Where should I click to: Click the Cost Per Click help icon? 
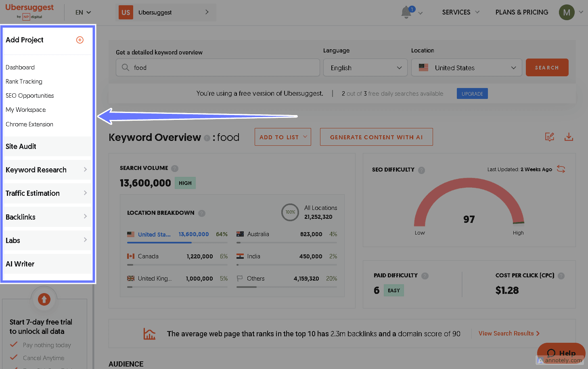point(561,276)
